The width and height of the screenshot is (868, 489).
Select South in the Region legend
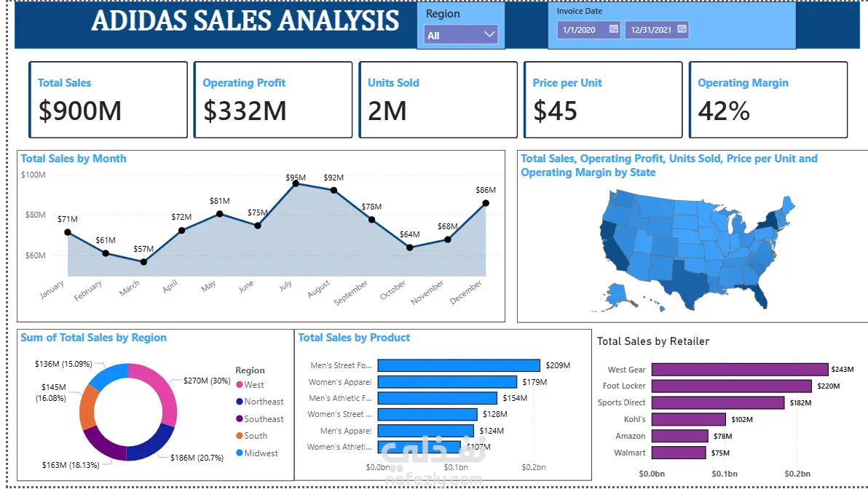point(252,436)
